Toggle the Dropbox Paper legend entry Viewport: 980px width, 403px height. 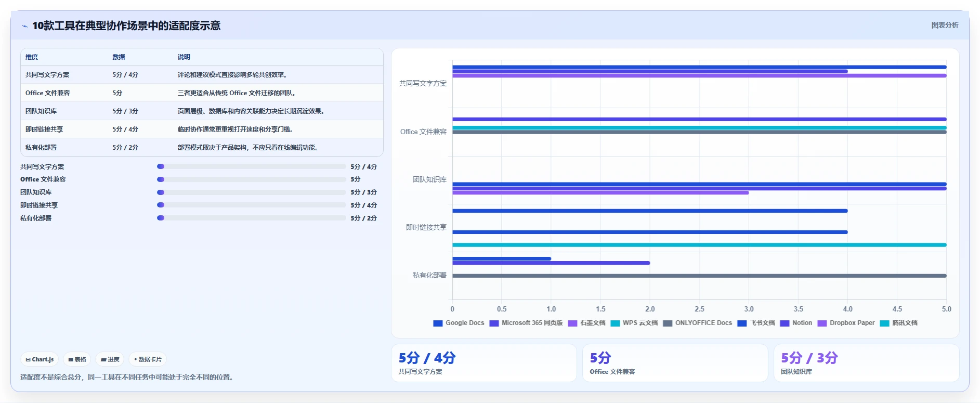point(846,323)
